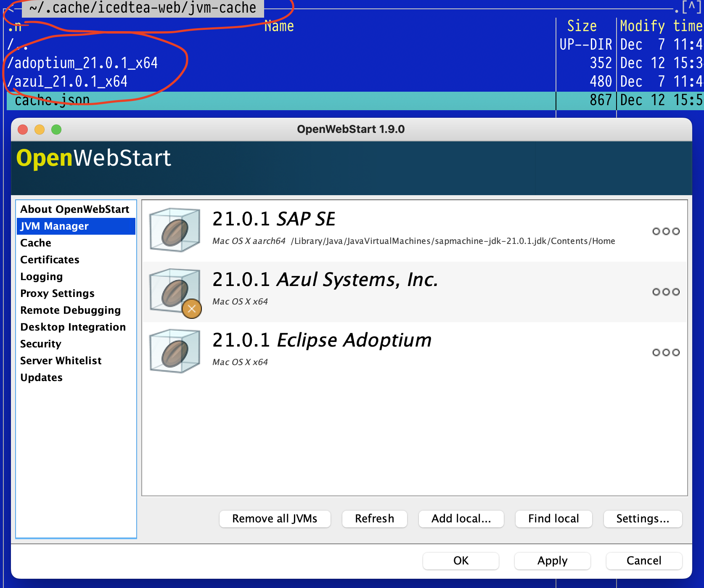Select the 21.0.1 Eclipse Adoptium title
Screen dimensions: 704x588
[x=322, y=340]
